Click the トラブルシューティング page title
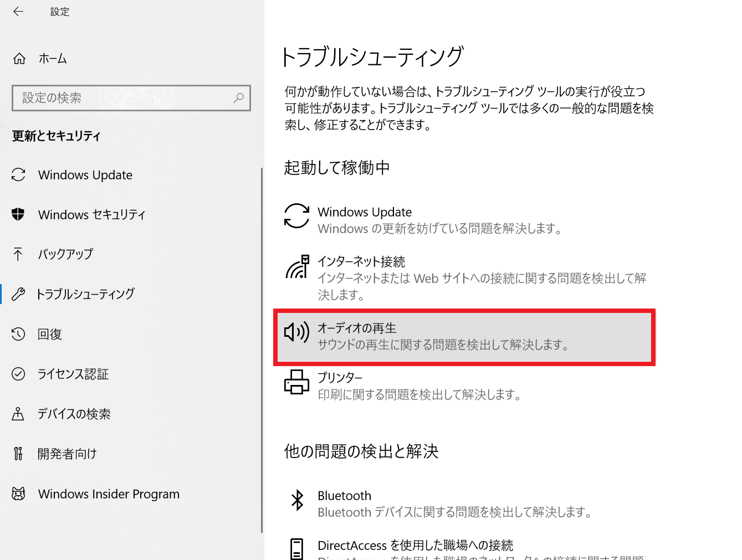 pos(372,56)
